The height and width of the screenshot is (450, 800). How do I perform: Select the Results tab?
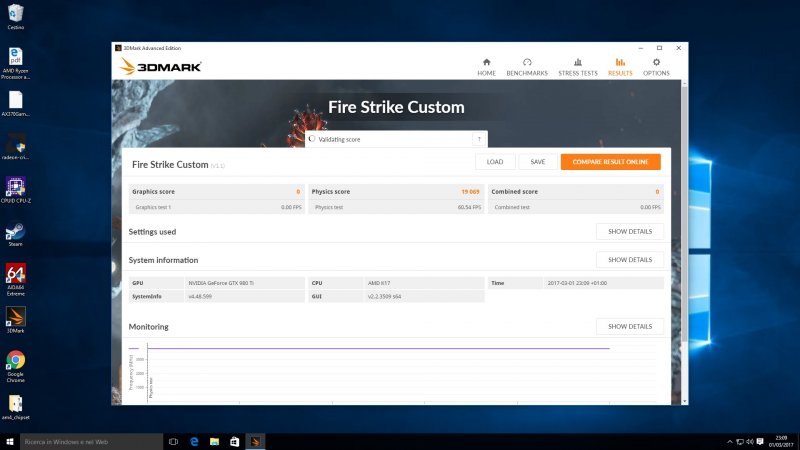pyautogui.click(x=620, y=67)
